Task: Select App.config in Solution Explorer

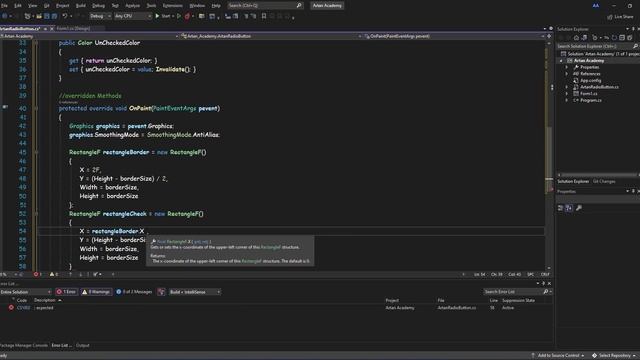Action: 590,80
